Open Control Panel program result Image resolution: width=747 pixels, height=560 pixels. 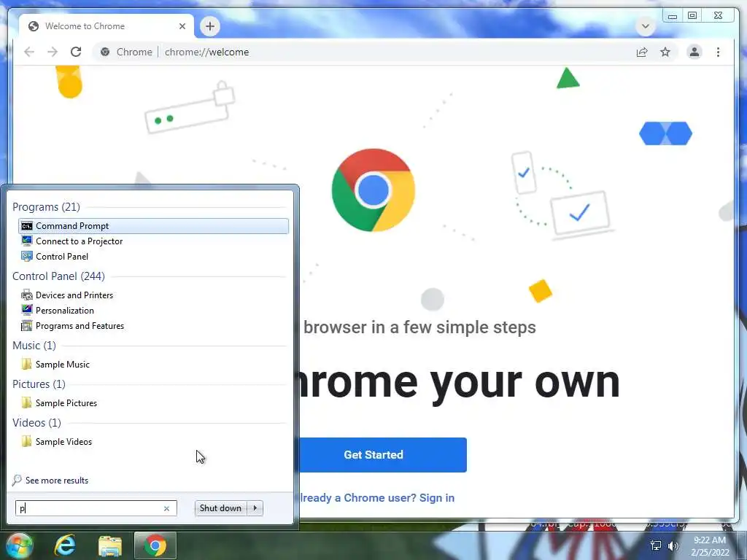153,256
